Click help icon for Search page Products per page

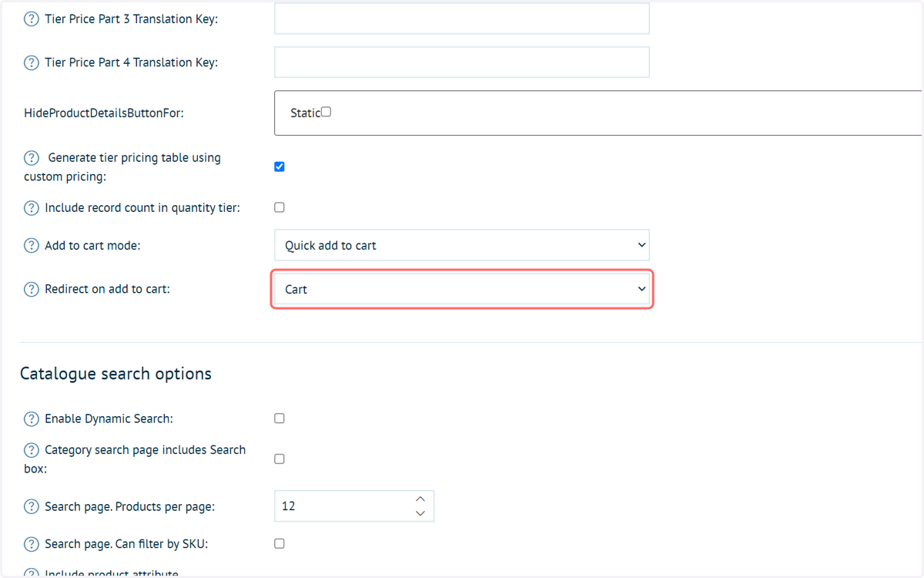(x=32, y=507)
